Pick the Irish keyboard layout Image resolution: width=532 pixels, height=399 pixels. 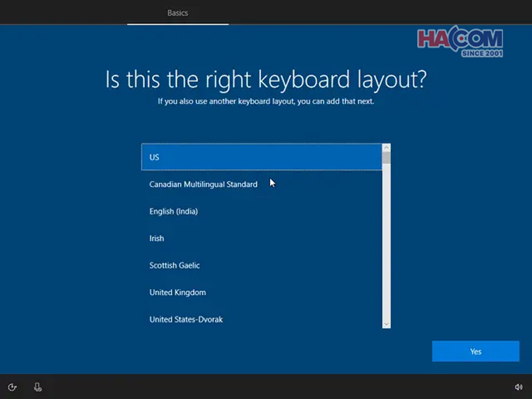[x=157, y=238]
